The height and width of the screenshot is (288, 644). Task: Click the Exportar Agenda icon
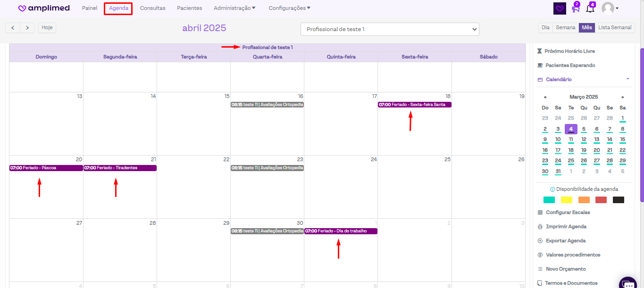tap(540, 241)
